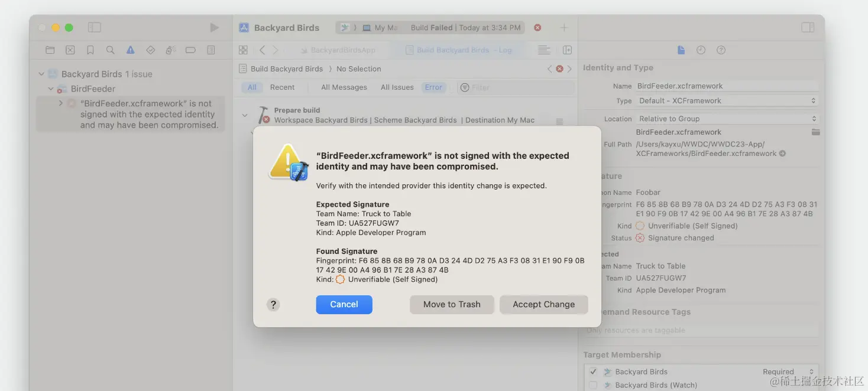Open the Location Relative to Group dropdown
868x391 pixels.
[727, 119]
